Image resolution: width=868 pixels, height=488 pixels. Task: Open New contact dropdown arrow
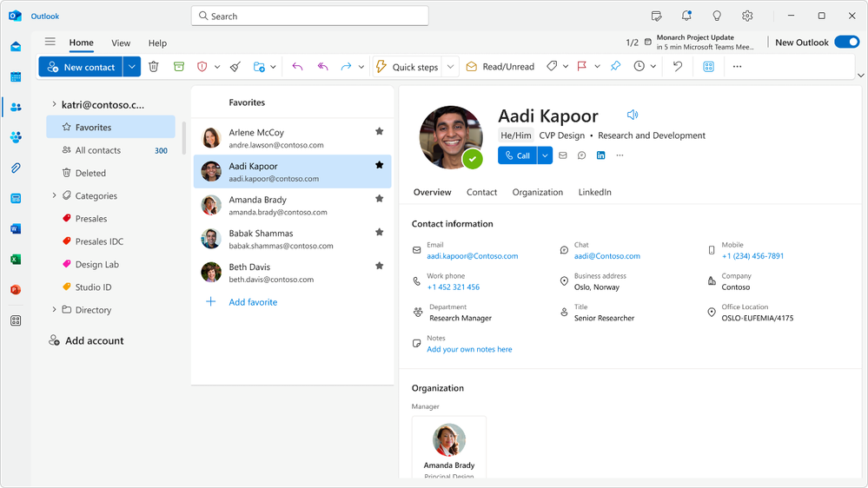pos(132,67)
